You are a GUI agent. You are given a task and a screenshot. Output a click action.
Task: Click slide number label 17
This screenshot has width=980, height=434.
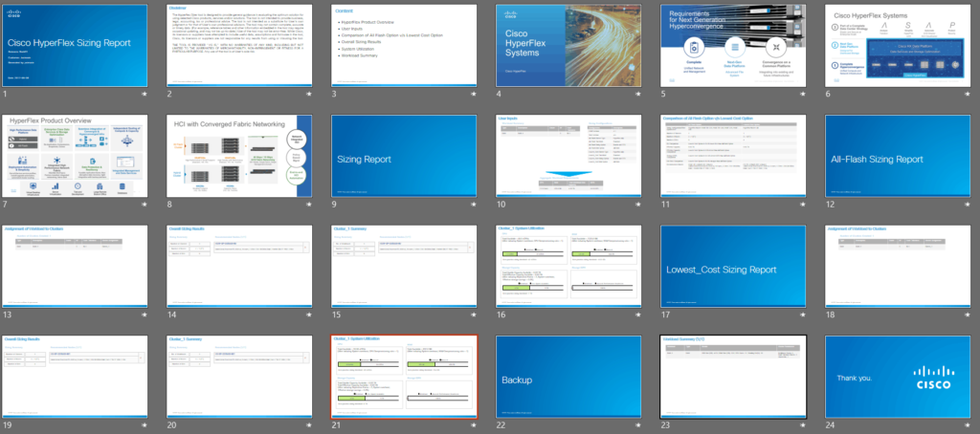665,315
